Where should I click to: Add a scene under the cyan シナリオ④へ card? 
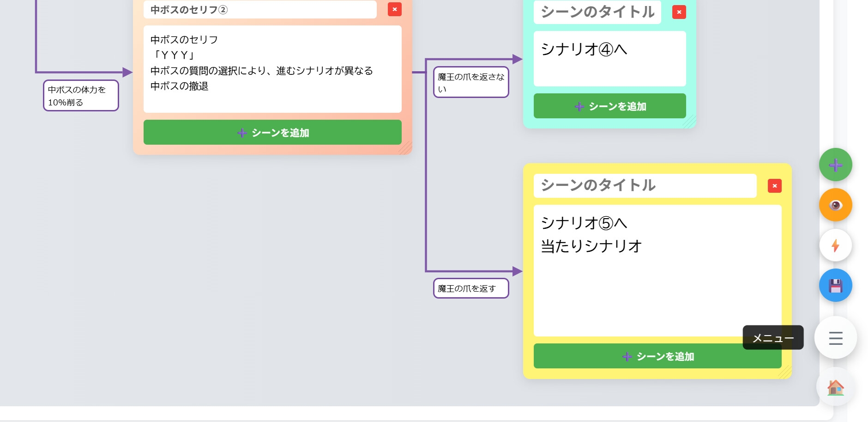[609, 106]
